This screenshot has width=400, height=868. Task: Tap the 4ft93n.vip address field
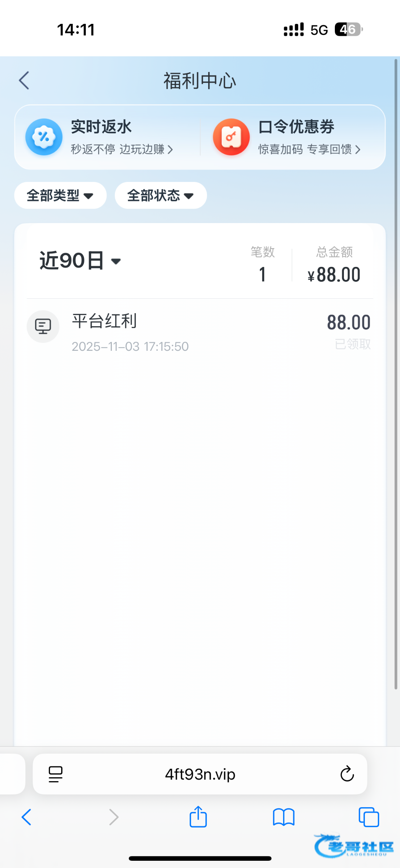click(x=200, y=774)
